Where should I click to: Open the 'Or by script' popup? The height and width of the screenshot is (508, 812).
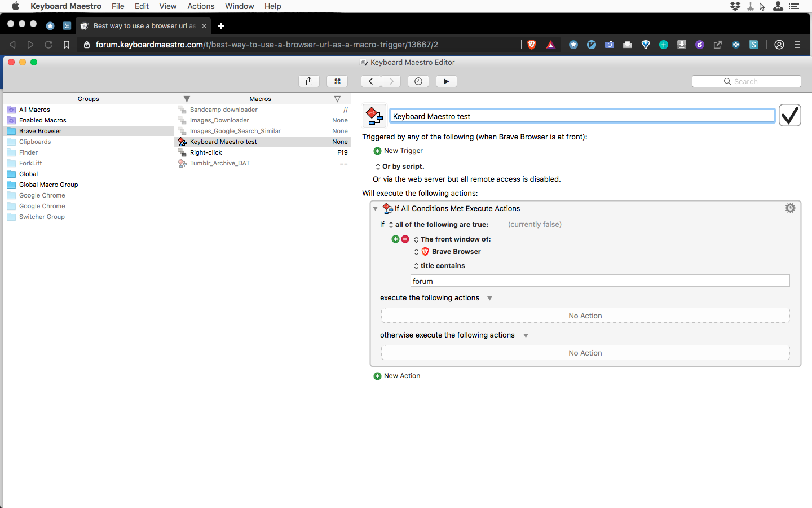click(x=400, y=167)
